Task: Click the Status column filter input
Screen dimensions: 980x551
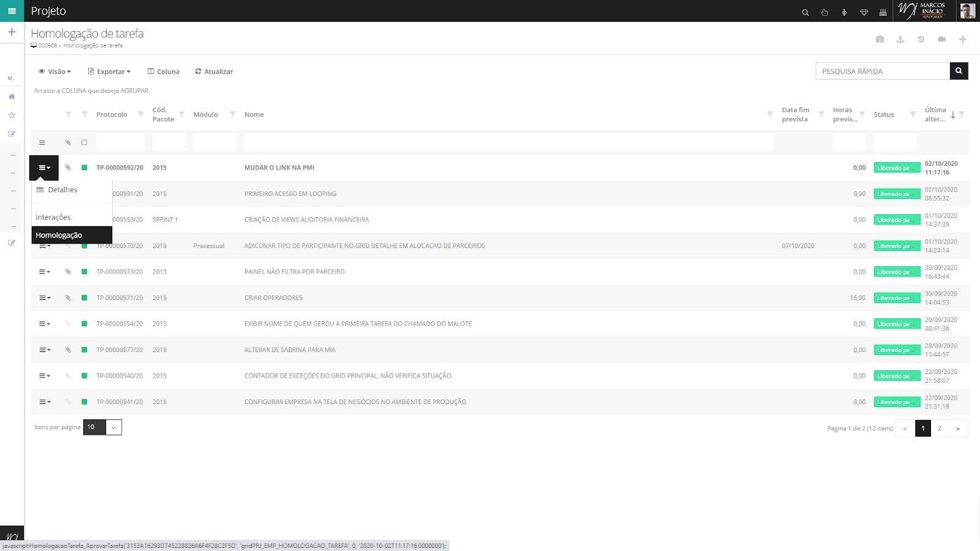Action: point(895,143)
